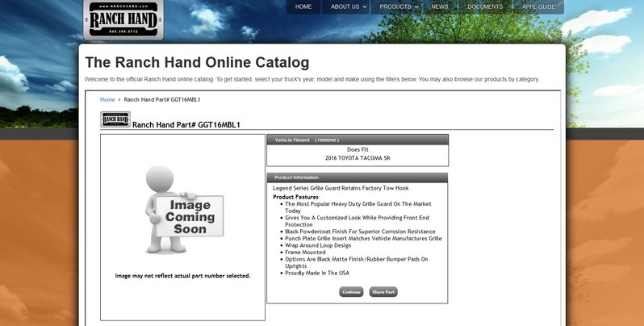Expand the PRODUCTS dropdown arrow
Viewport: 644px width, 326px height.
417,7
